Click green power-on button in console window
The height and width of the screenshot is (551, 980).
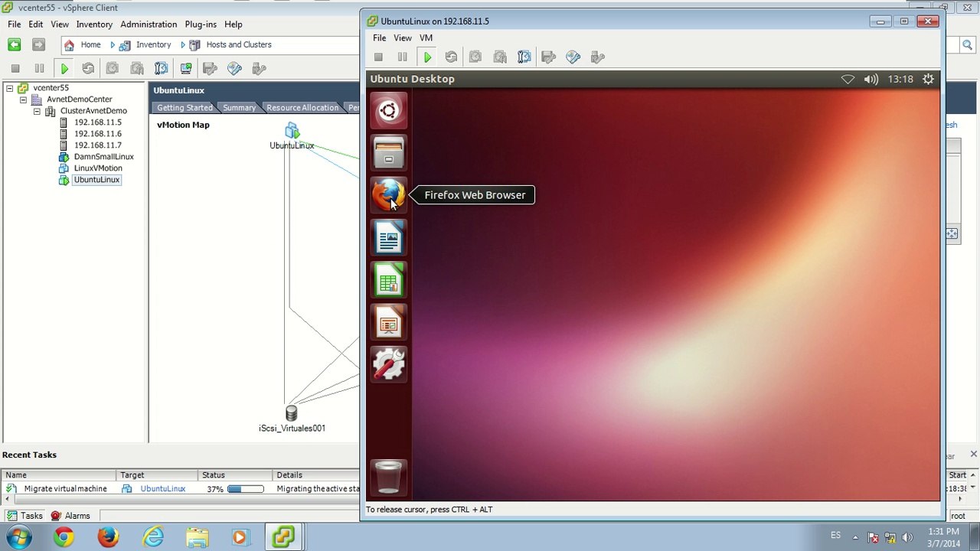(427, 57)
